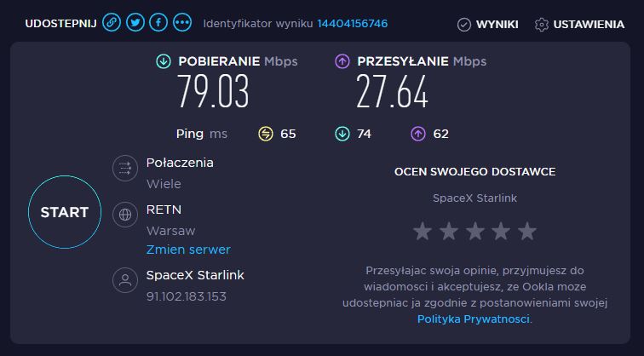644x356 pixels.
Task: Share result on Twitter
Action: point(135,23)
